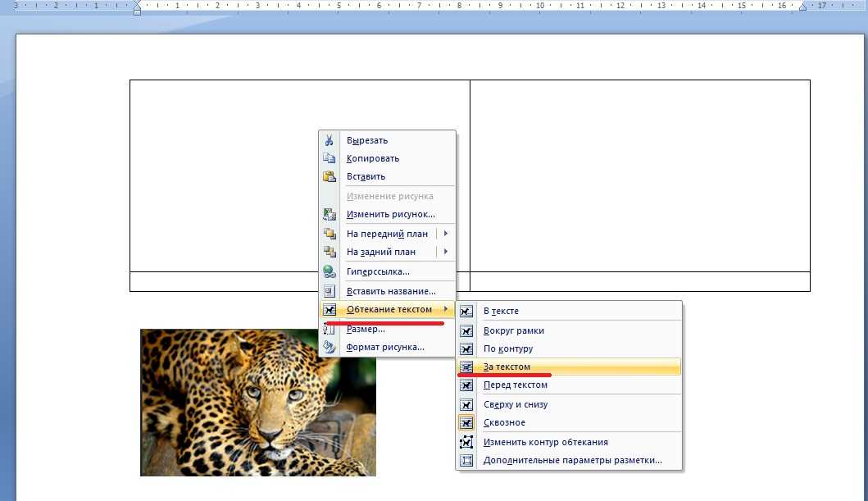Viewport: 868px width, 501px height.
Task: Click the icon for Перед текстом wrapping
Action: tap(466, 385)
